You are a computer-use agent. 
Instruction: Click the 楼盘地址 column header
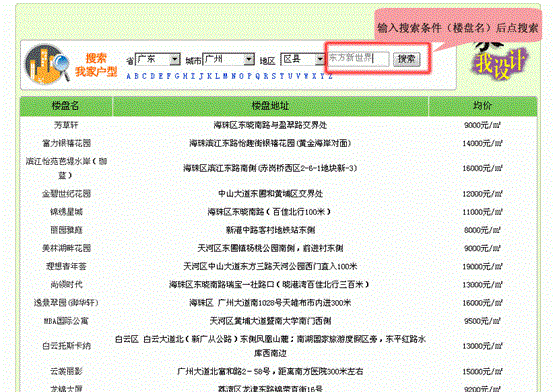270,106
